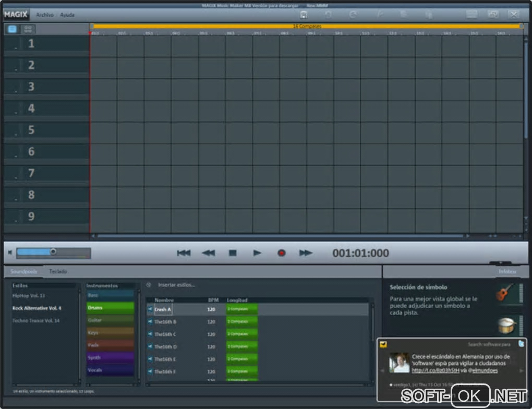The image size is (532, 409).
Task: Click the guitar symbol in the Infobox
Action: tap(505, 292)
